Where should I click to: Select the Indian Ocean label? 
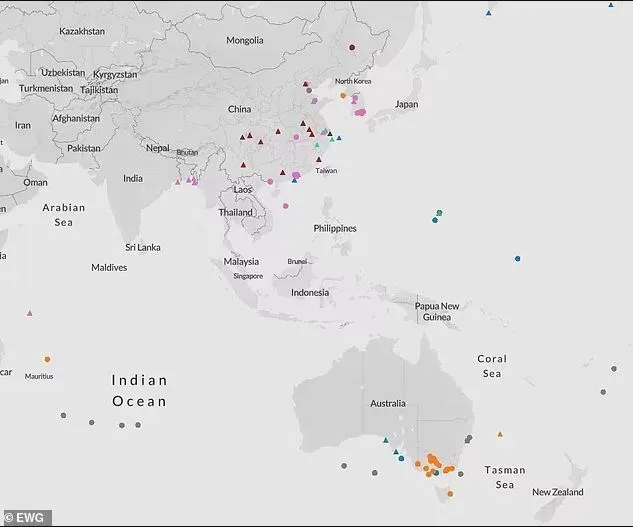tap(139, 391)
